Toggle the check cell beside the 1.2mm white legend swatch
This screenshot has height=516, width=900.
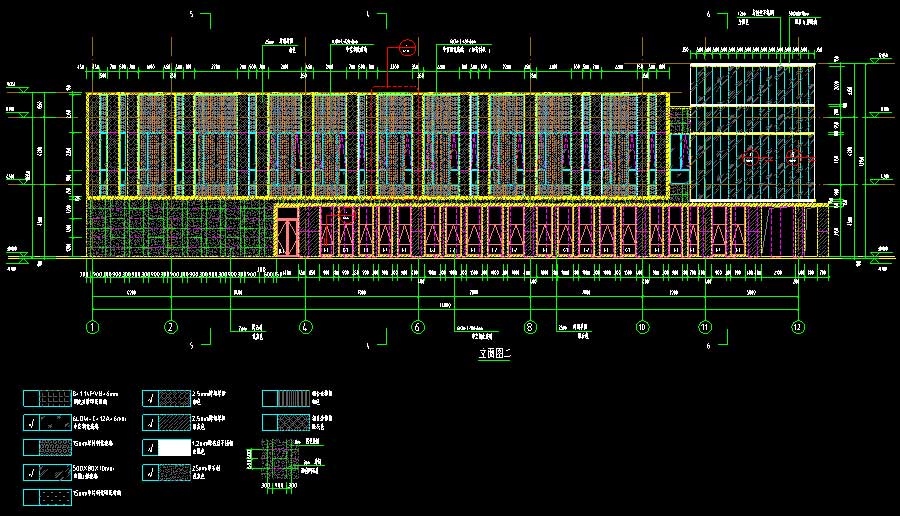150,448
